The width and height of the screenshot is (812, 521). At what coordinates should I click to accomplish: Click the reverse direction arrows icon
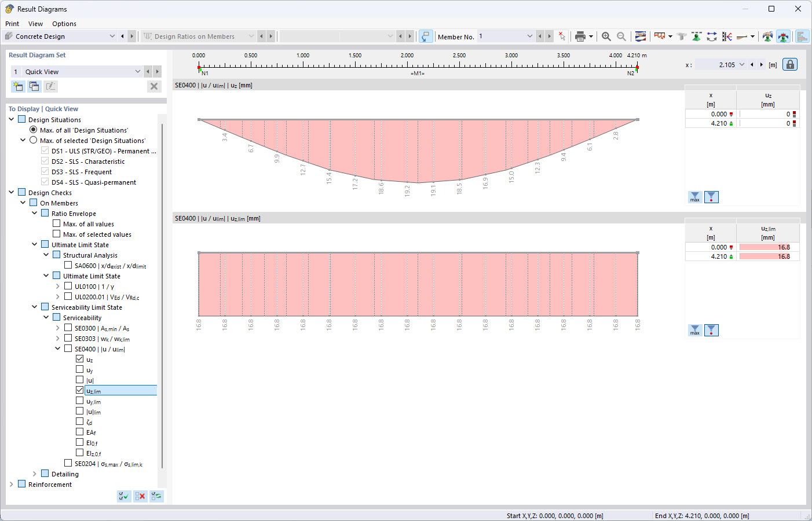(712, 36)
